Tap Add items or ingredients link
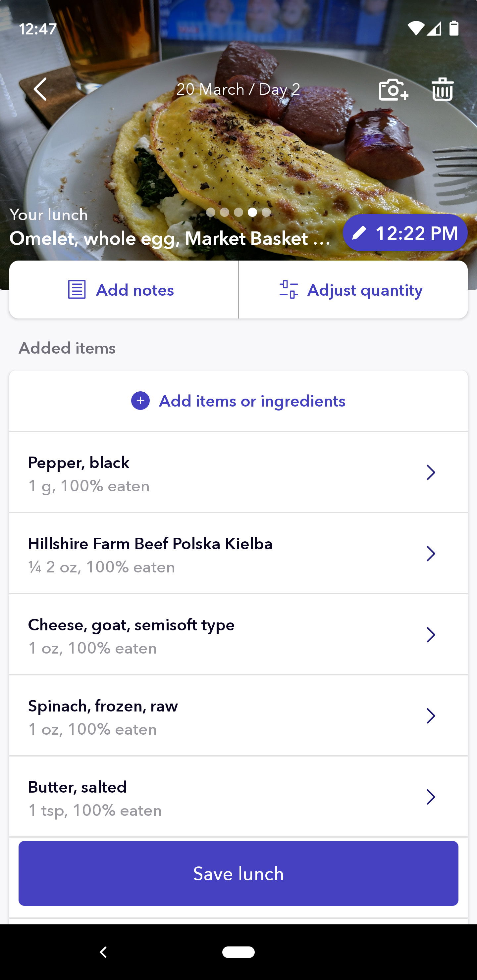Viewport: 477px width, 980px height. tap(252, 401)
